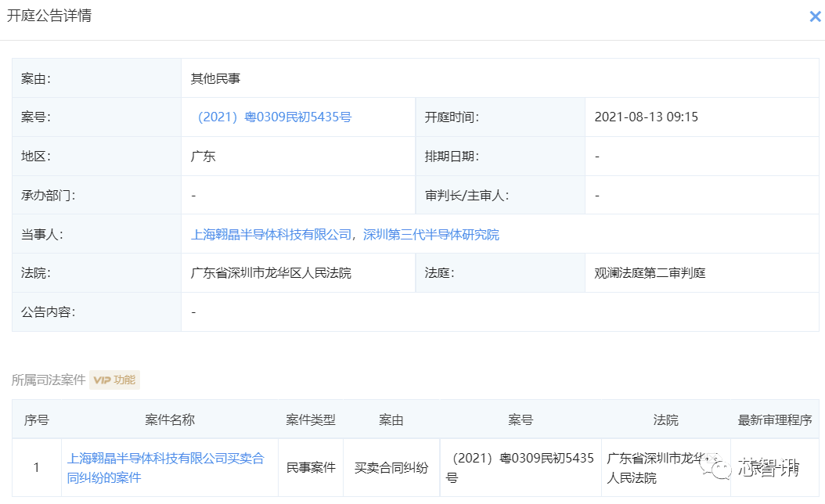Click the 法院 column header in table
Image resolution: width=825 pixels, height=504 pixels.
pos(665,419)
